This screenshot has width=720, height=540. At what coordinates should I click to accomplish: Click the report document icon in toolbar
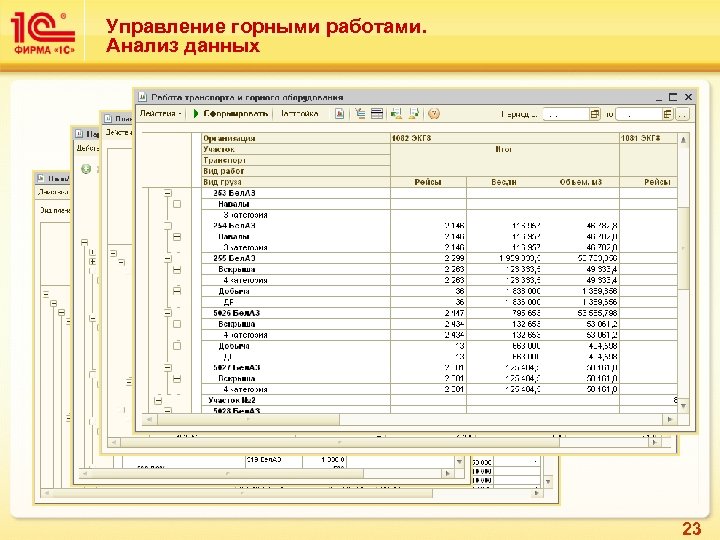pos(339,113)
